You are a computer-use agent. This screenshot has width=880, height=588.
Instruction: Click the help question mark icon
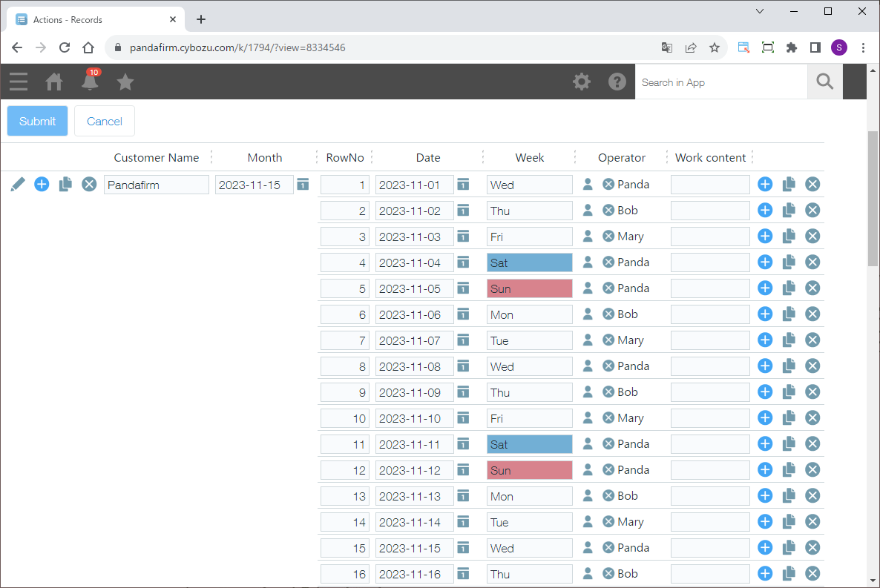point(617,82)
